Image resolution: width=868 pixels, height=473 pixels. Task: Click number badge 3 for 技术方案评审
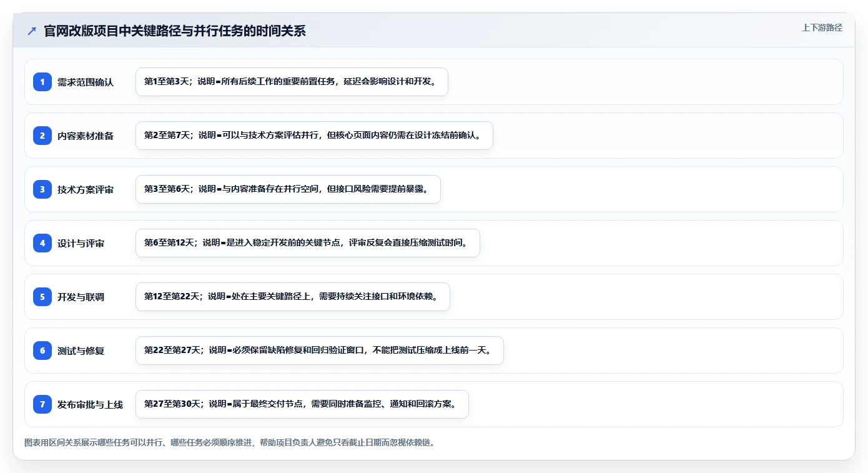click(x=42, y=189)
